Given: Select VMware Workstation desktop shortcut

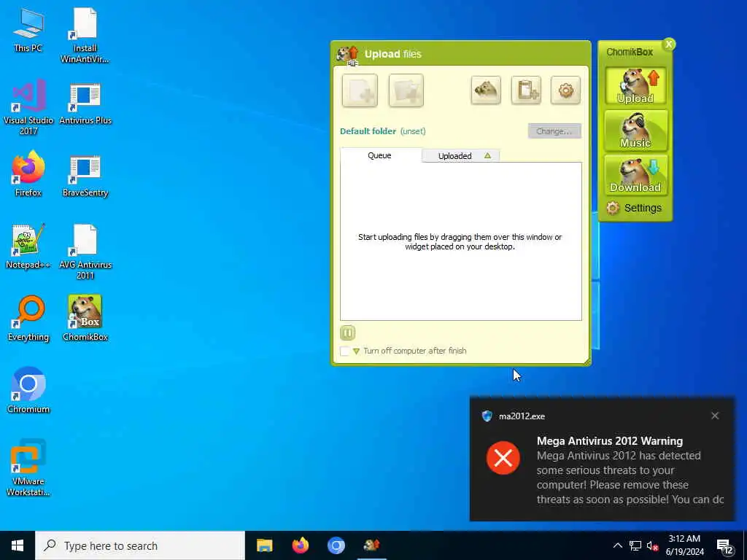Looking at the screenshot, I should point(28,469).
